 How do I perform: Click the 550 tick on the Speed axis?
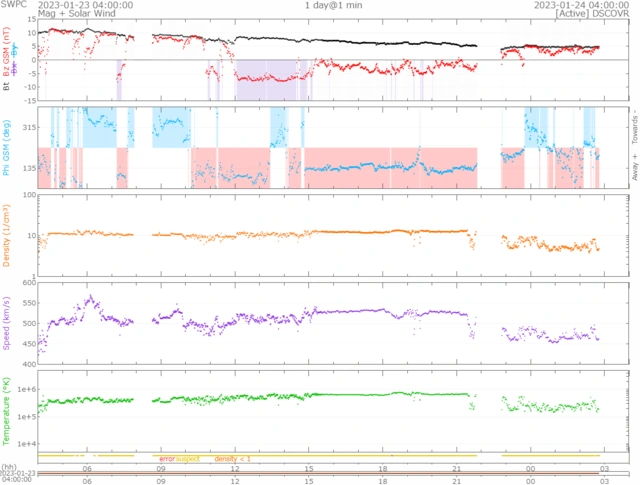click(x=31, y=303)
